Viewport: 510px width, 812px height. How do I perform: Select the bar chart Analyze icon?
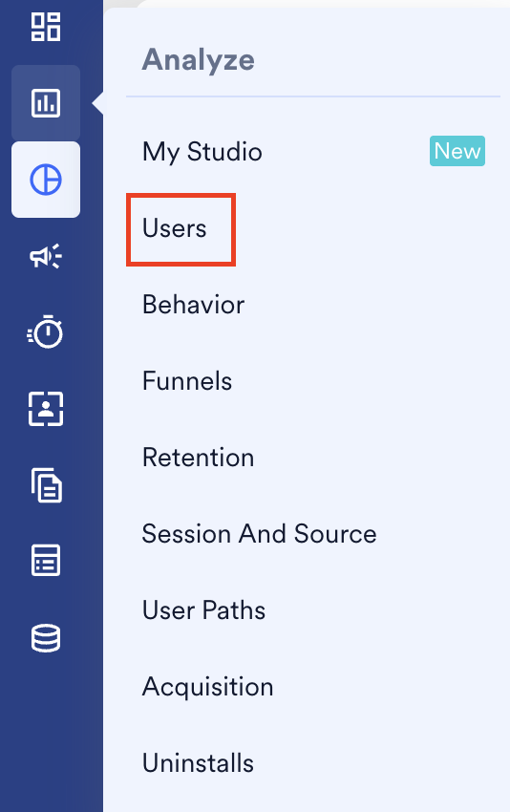click(46, 102)
